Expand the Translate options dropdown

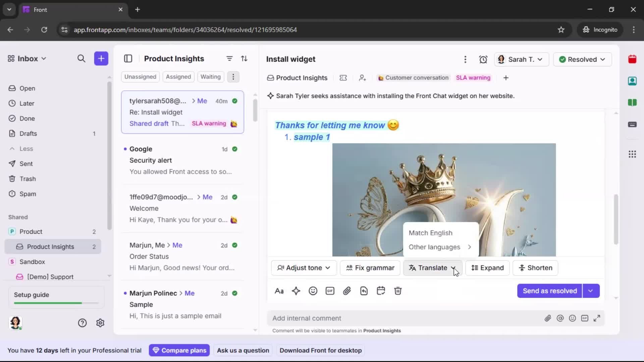click(x=453, y=268)
